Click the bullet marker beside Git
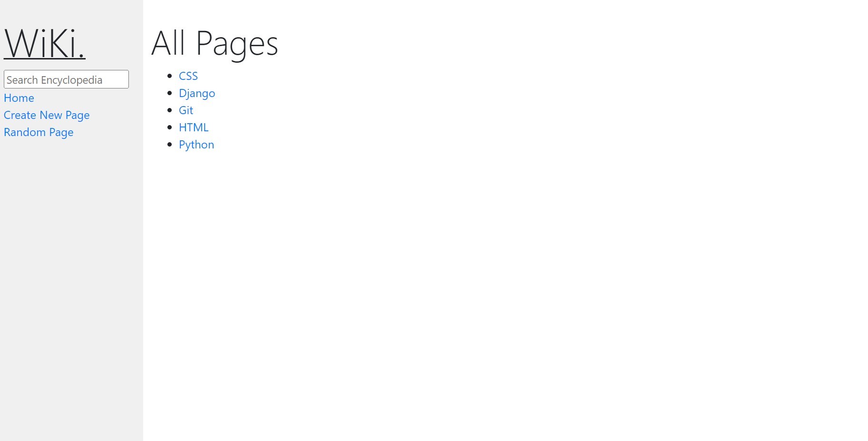This screenshot has height=441, width=868. [x=170, y=110]
